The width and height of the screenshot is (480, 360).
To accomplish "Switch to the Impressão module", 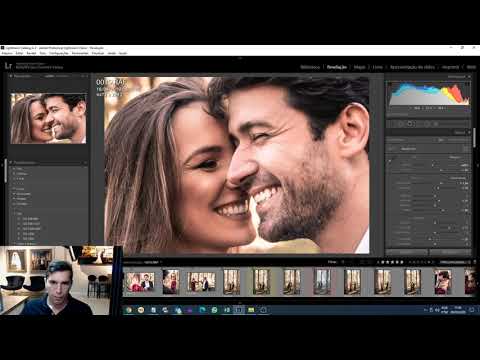I will click(450, 67).
